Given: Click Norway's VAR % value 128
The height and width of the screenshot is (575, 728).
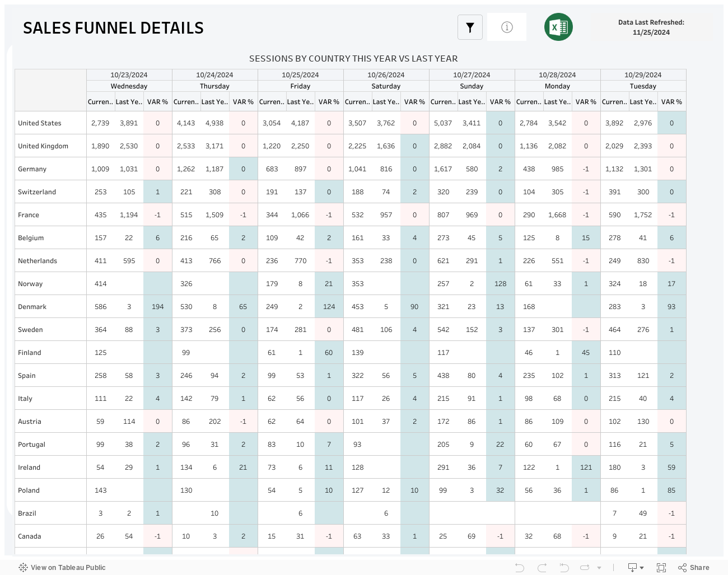Looking at the screenshot, I should pos(500,284).
